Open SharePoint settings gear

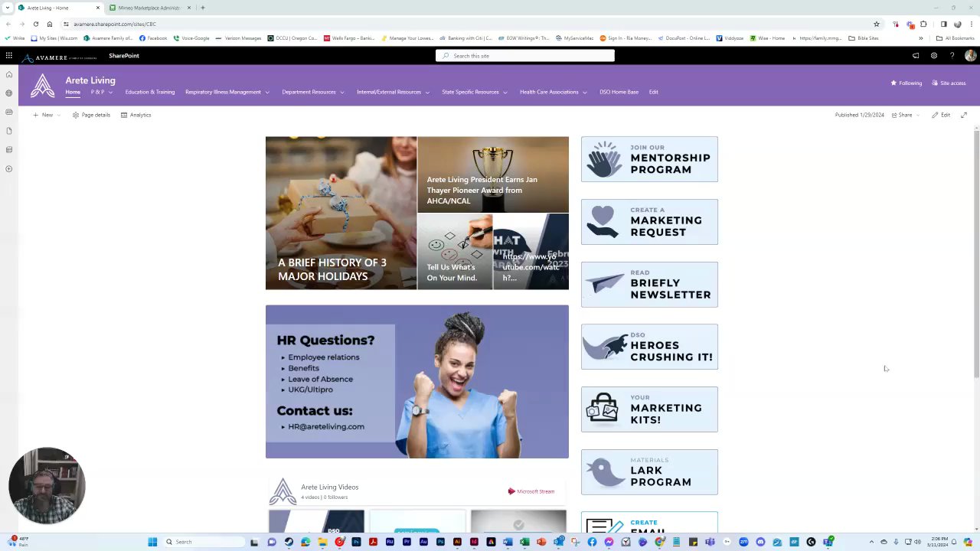pyautogui.click(x=934, y=56)
